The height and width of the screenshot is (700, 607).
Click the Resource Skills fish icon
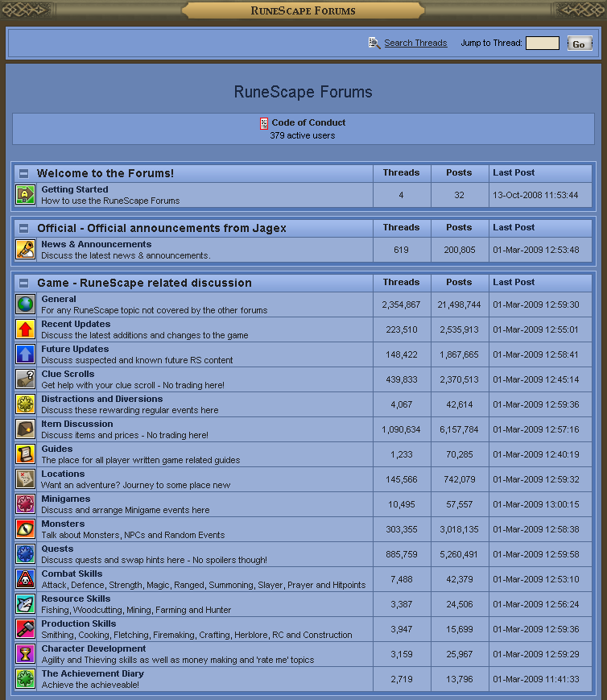26,604
